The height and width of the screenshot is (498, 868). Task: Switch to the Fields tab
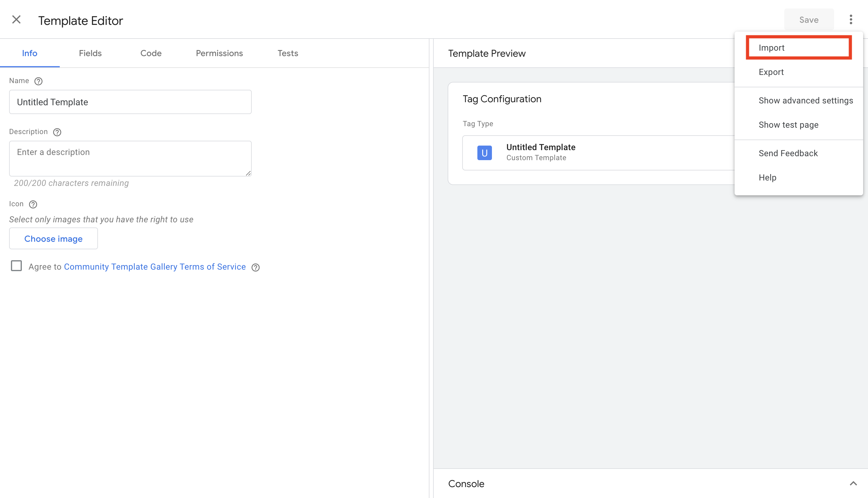click(90, 53)
